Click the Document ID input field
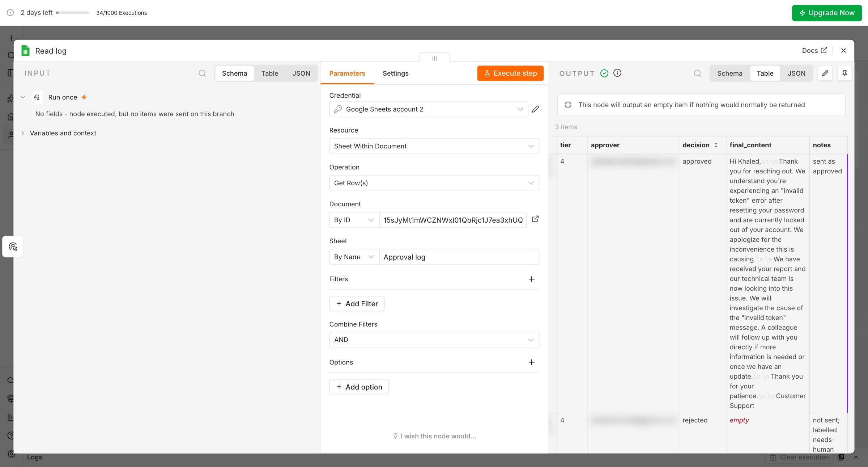This screenshot has height=467, width=868. coord(453,220)
